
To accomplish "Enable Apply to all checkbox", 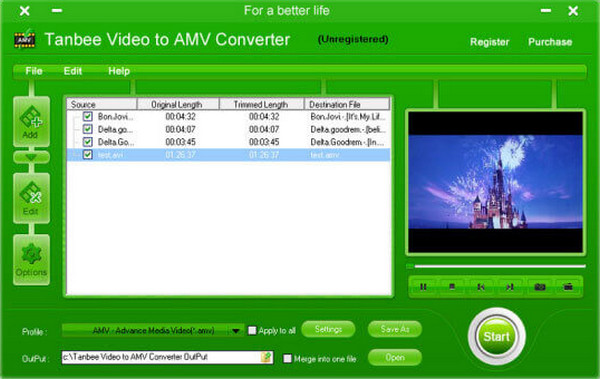I will (x=252, y=330).
